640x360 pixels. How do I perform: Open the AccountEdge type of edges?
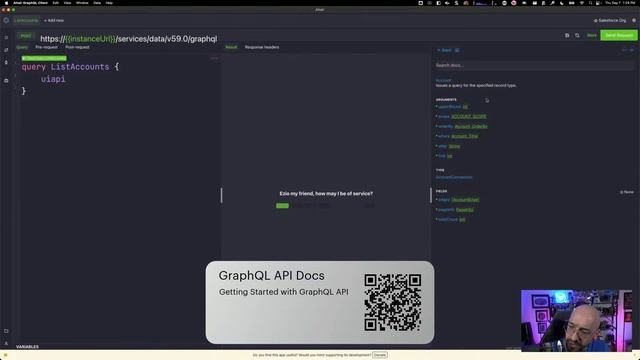tap(465, 200)
